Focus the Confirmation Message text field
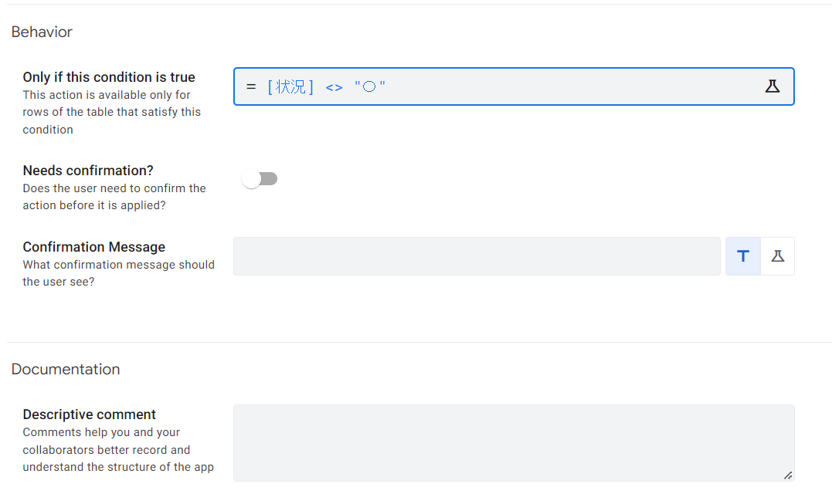Screen dimensions: 832x504 pos(477,256)
